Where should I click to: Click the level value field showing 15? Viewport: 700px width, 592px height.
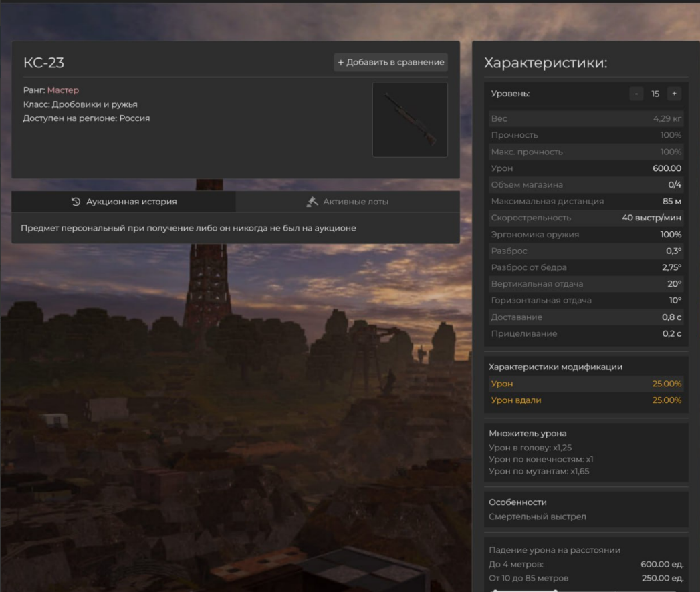655,94
